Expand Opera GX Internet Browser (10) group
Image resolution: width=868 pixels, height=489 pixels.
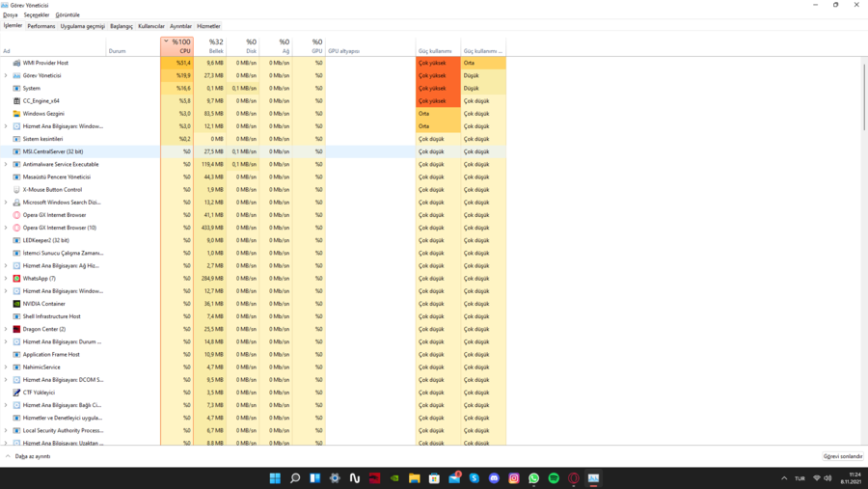pos(6,228)
